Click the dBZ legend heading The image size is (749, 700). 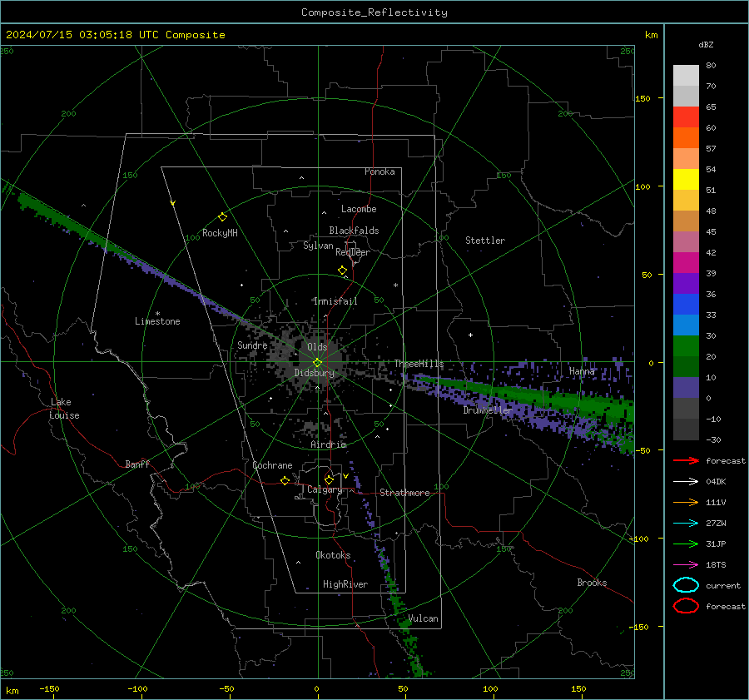pyautogui.click(x=706, y=45)
